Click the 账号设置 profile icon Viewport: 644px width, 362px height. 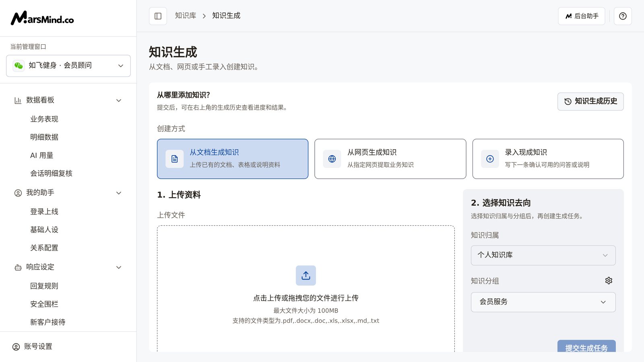click(x=16, y=347)
